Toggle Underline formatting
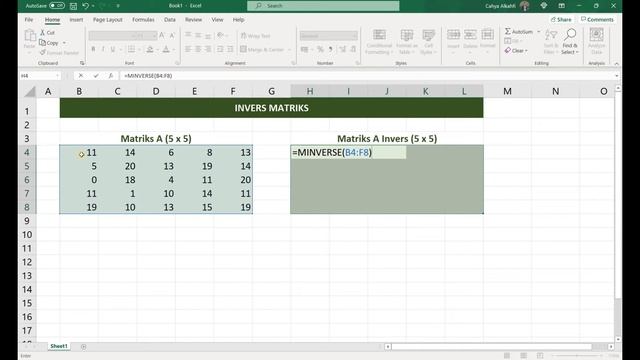640x360 pixels. (x=113, y=49)
